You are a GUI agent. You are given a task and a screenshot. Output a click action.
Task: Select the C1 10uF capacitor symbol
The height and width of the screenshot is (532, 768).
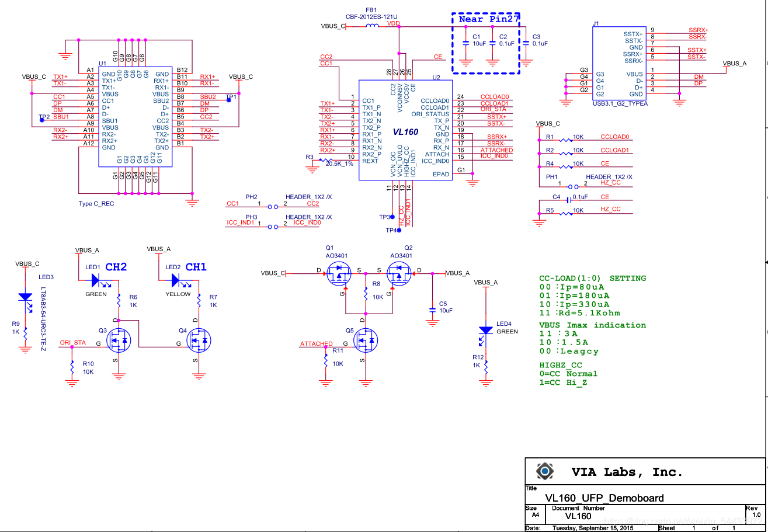[x=465, y=43]
